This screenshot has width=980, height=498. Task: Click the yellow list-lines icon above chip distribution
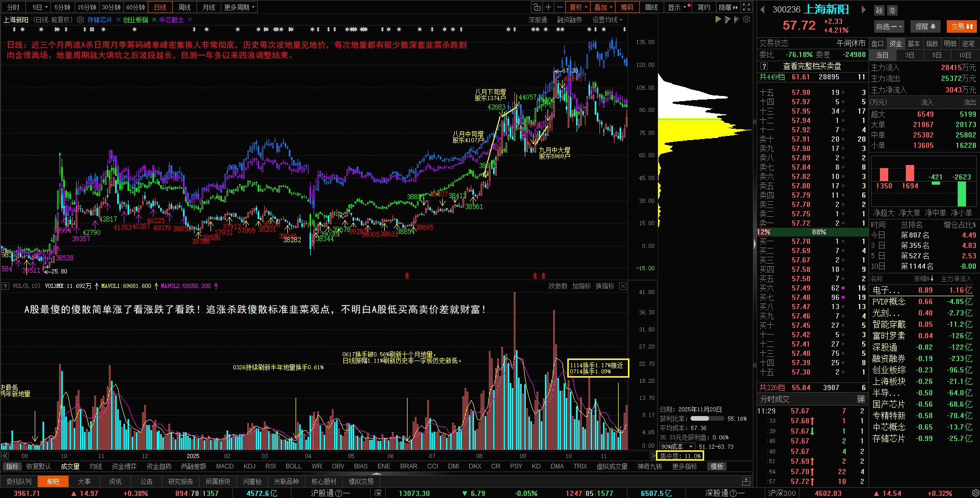718,20
